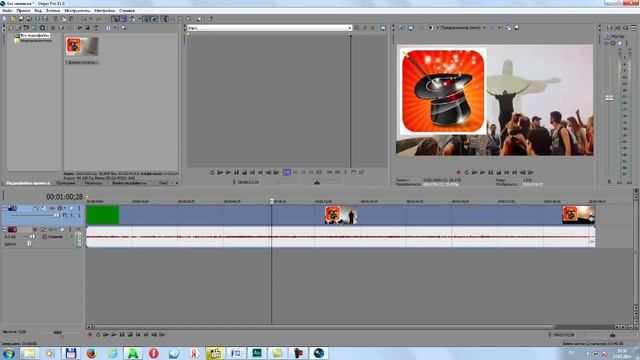Adjust the audio track volume slider
This screenshot has height=360, width=640.
[33, 237]
